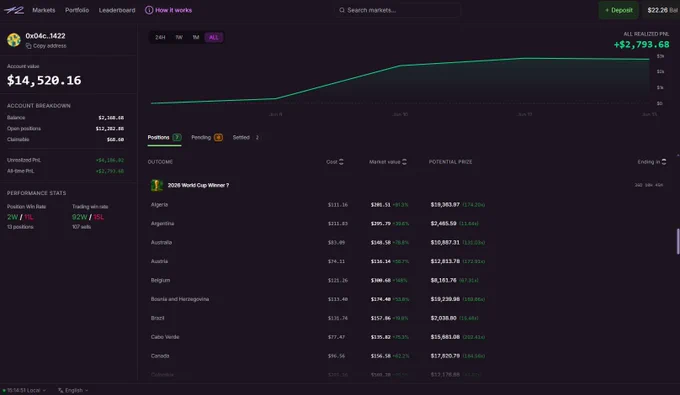Click the vertical scrollbar thumb on the right
The height and width of the screenshot is (395, 680).
coord(678,241)
